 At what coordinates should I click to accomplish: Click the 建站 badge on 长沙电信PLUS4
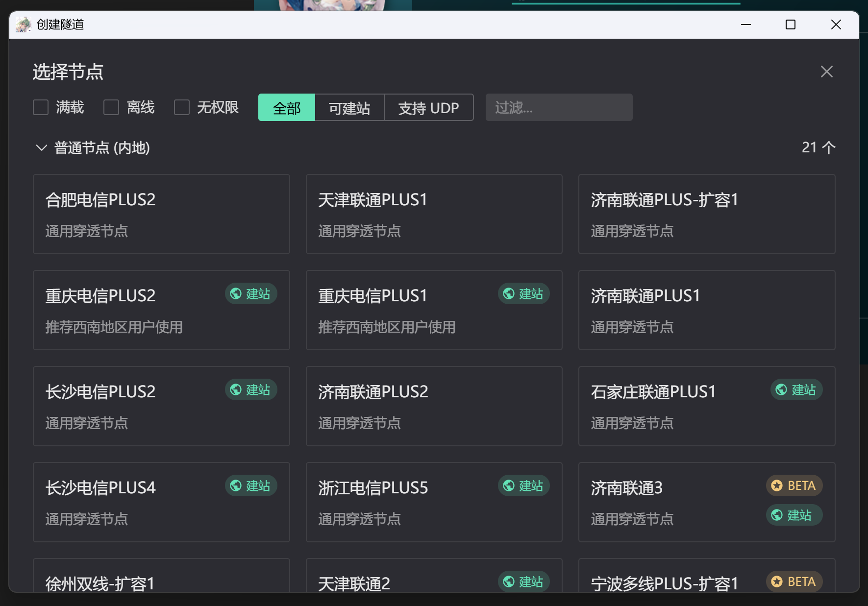[x=250, y=486]
